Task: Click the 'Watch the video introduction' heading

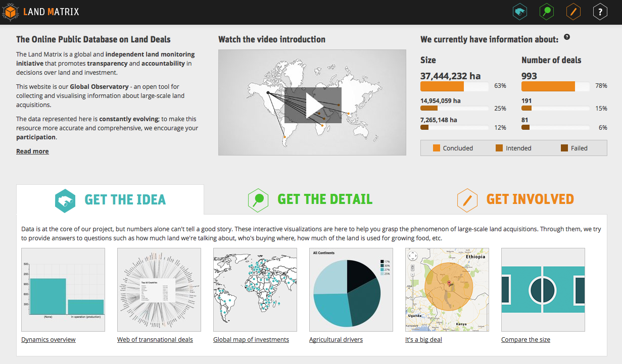Action: pos(272,39)
